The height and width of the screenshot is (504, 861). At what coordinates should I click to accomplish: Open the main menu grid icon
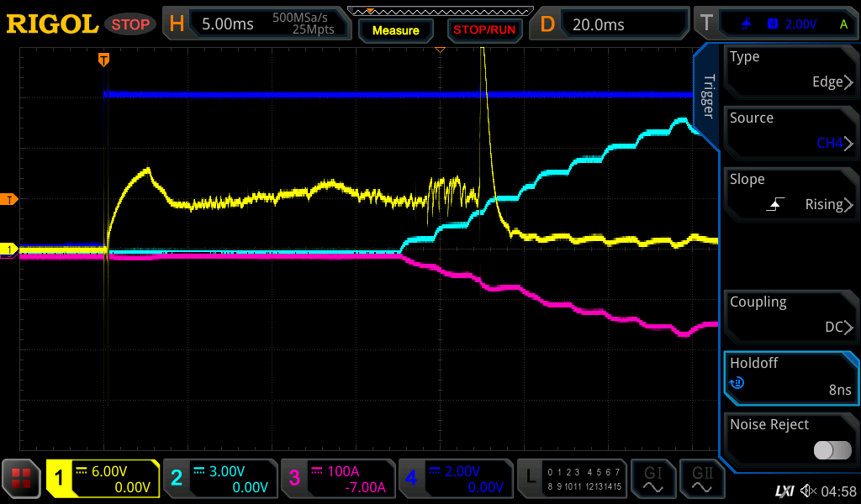22,479
